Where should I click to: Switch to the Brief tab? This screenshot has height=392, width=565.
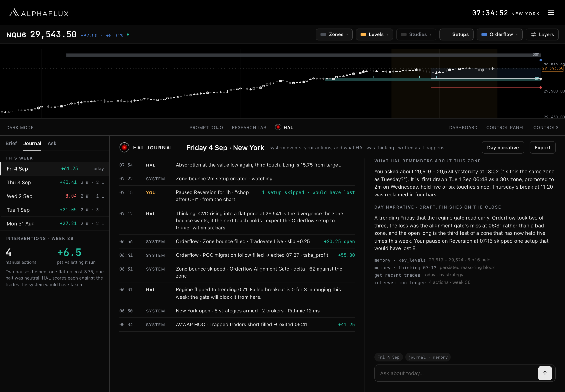click(x=11, y=143)
